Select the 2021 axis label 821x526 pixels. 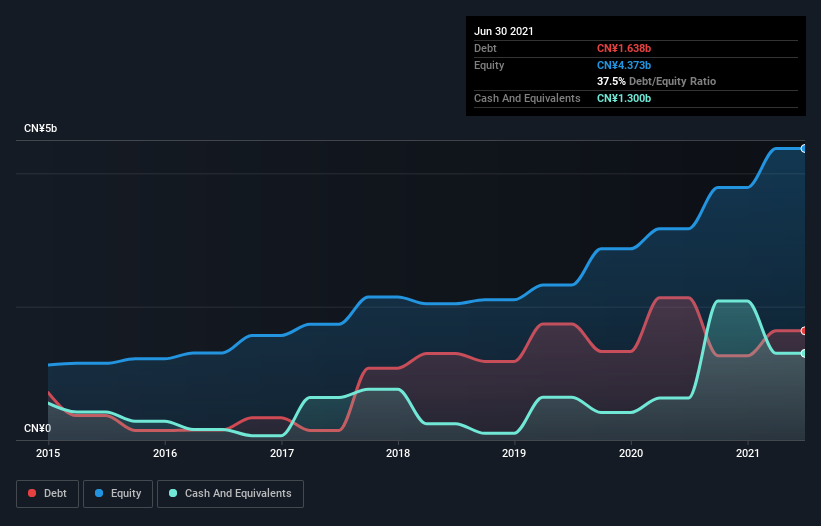(748, 453)
